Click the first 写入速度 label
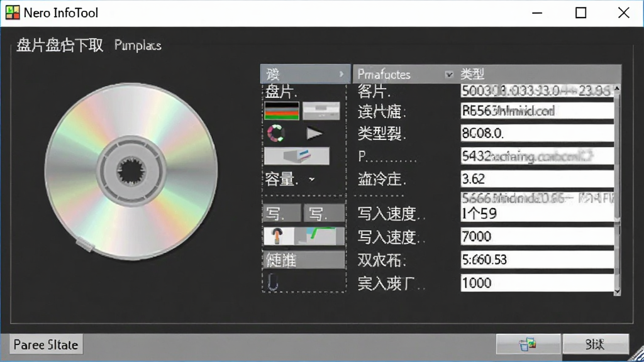 point(391,214)
